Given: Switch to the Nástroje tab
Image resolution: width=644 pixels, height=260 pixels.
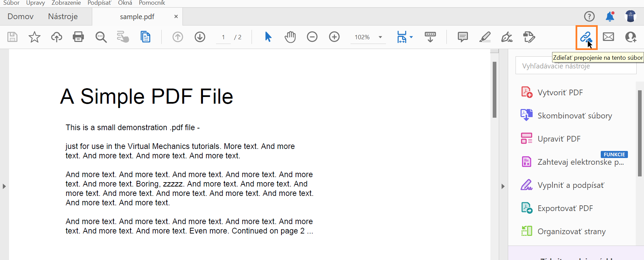Looking at the screenshot, I should point(63,16).
